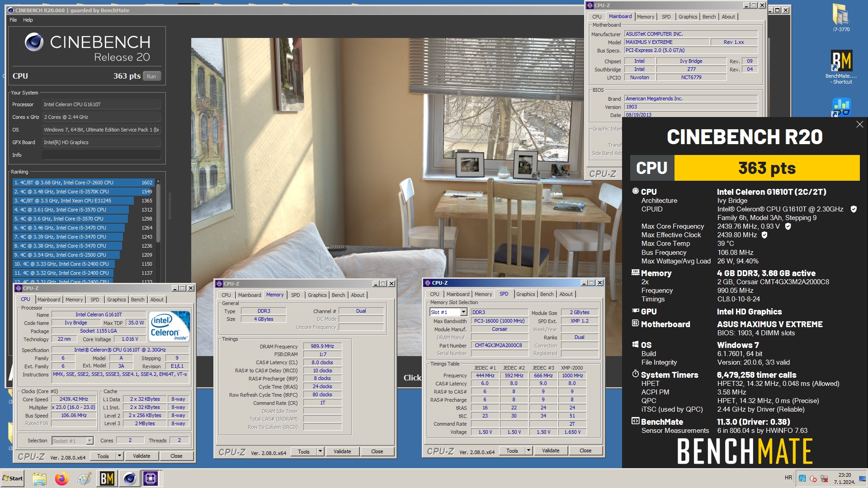
Task: Select the i7-3770 desktop folder
Action: pos(841,18)
